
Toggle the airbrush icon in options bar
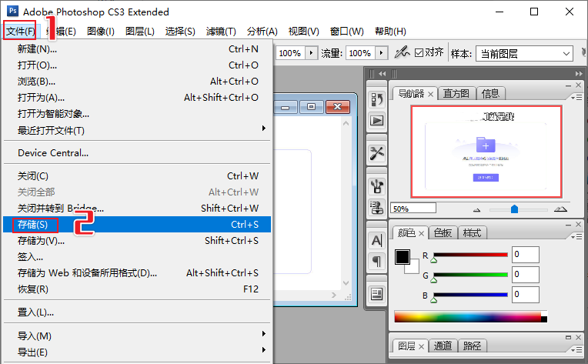click(x=402, y=52)
